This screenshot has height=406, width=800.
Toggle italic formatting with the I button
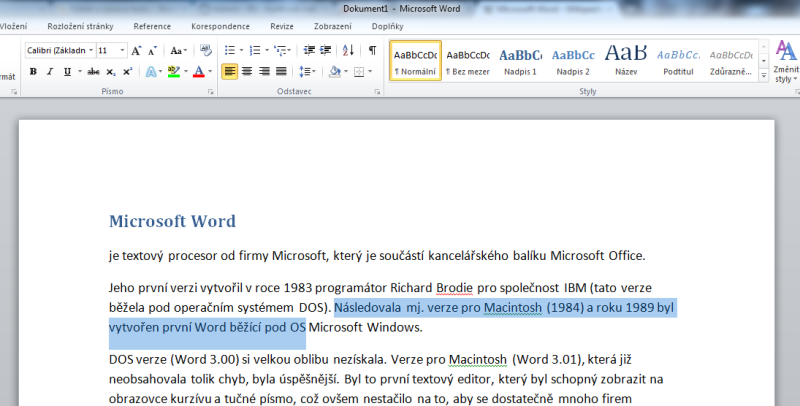tap(50, 72)
